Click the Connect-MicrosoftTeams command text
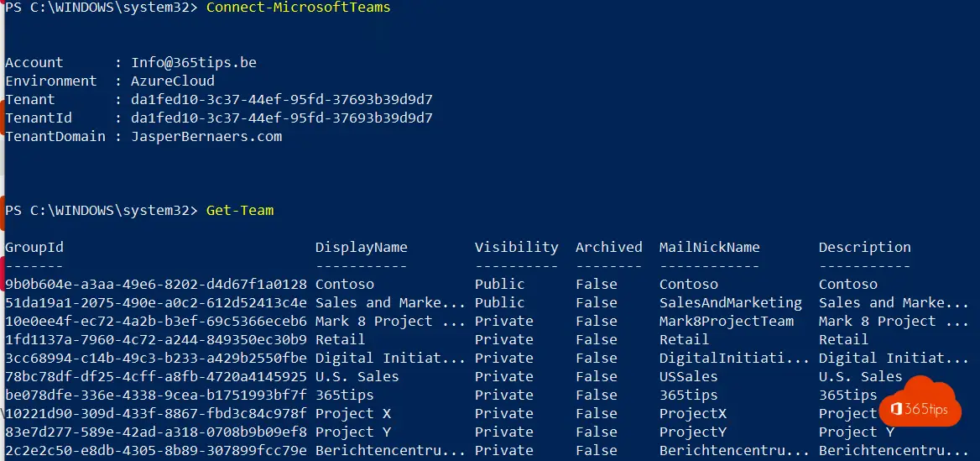980x461 pixels. point(298,8)
